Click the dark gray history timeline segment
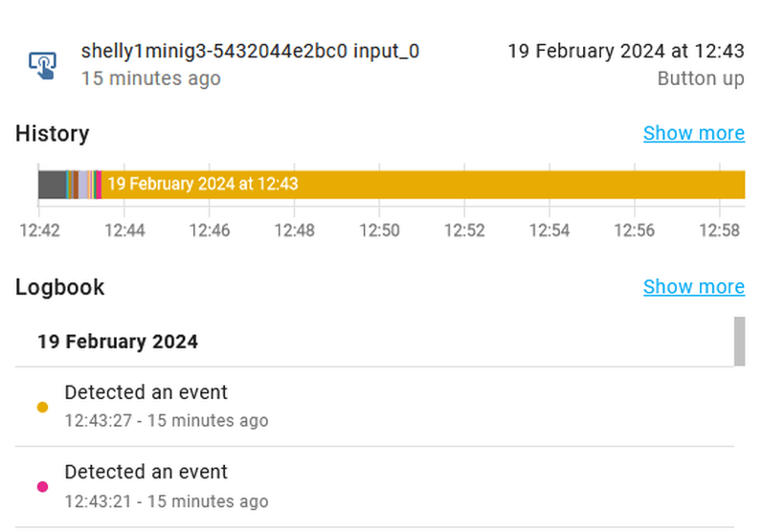763x532 pixels. (x=52, y=184)
